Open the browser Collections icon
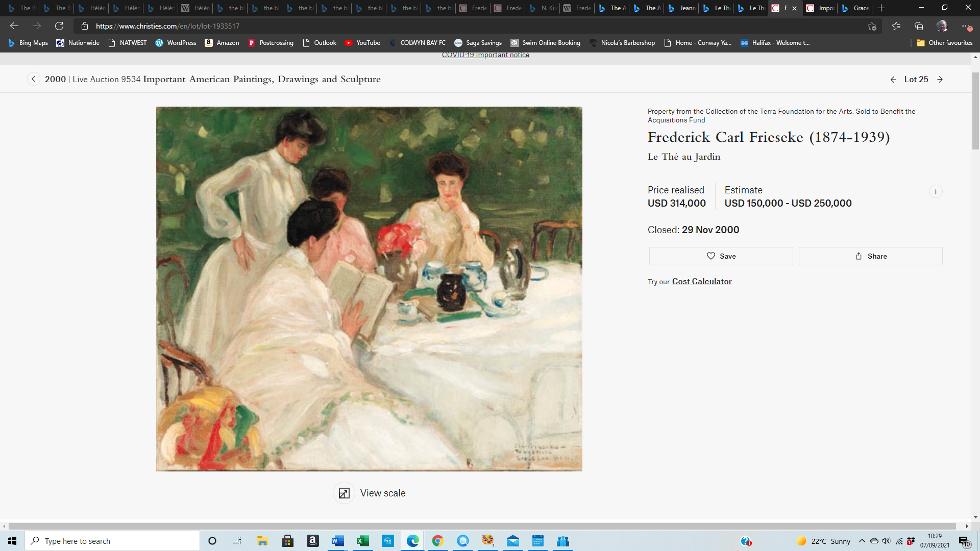The image size is (980, 551). [x=919, y=26]
